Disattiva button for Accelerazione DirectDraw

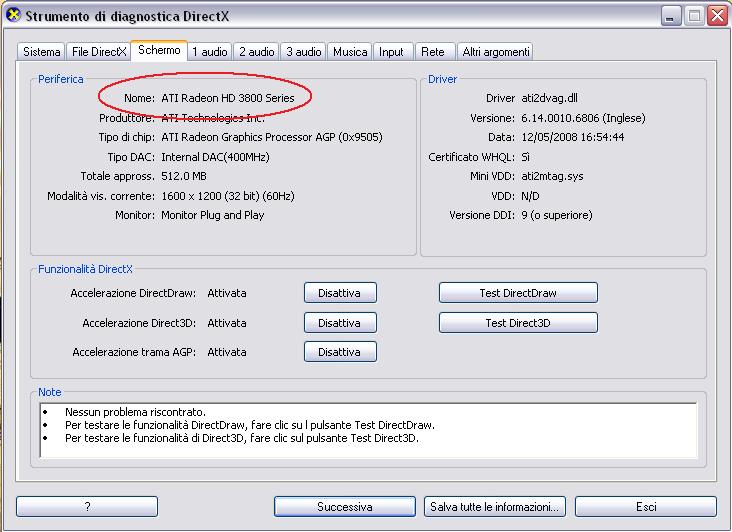pos(340,293)
